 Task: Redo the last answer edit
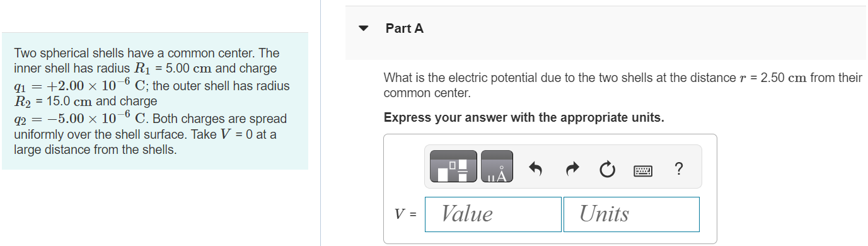tap(572, 168)
